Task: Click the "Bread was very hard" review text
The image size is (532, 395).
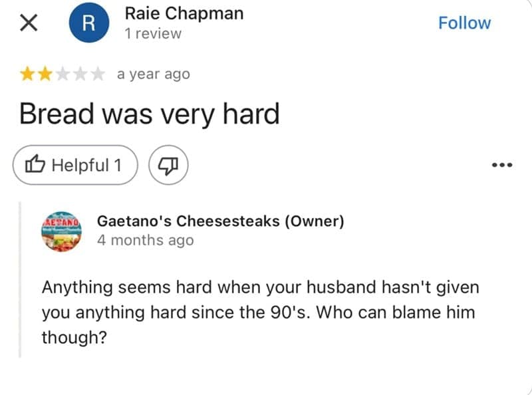Action: coord(149,114)
